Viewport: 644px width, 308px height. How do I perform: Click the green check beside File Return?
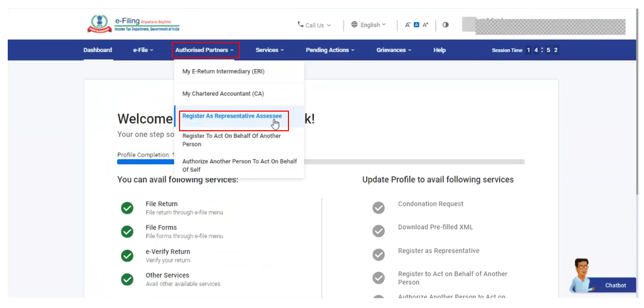[x=127, y=208]
